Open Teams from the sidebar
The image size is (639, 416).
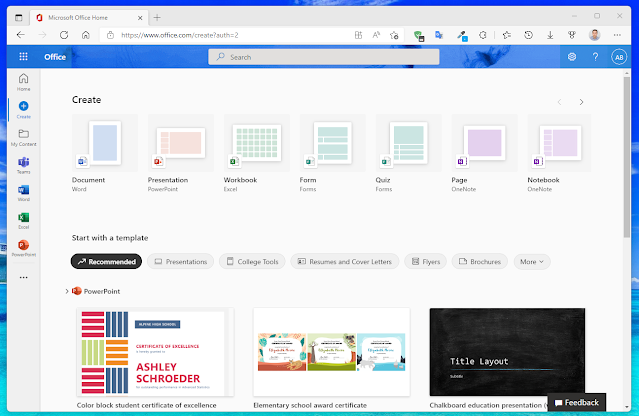coord(24,165)
